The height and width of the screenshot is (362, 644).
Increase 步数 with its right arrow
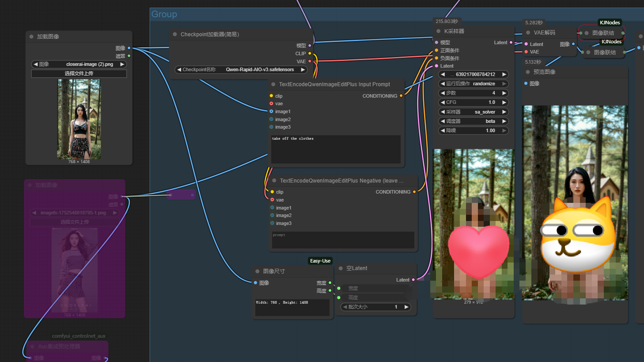point(504,93)
